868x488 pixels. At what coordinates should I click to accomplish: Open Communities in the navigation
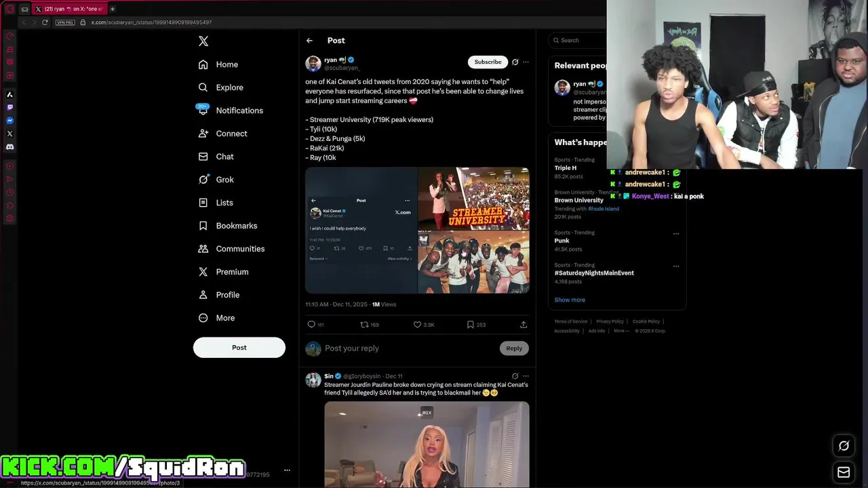click(232, 249)
